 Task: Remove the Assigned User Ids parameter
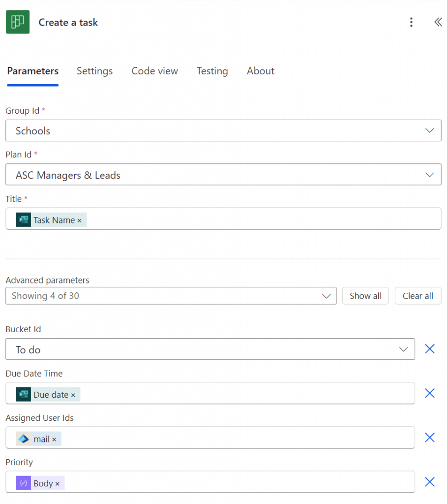[x=429, y=438]
